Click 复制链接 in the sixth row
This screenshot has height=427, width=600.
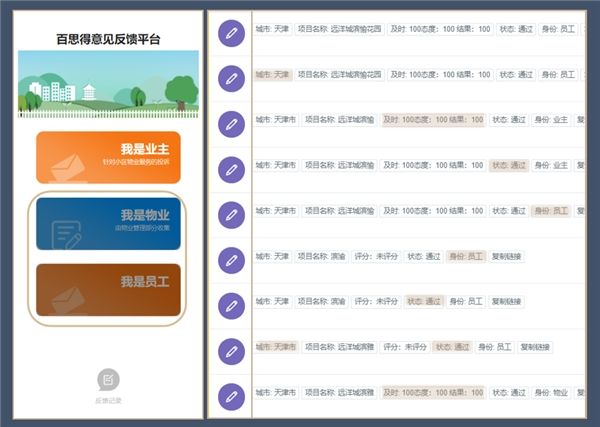click(507, 257)
